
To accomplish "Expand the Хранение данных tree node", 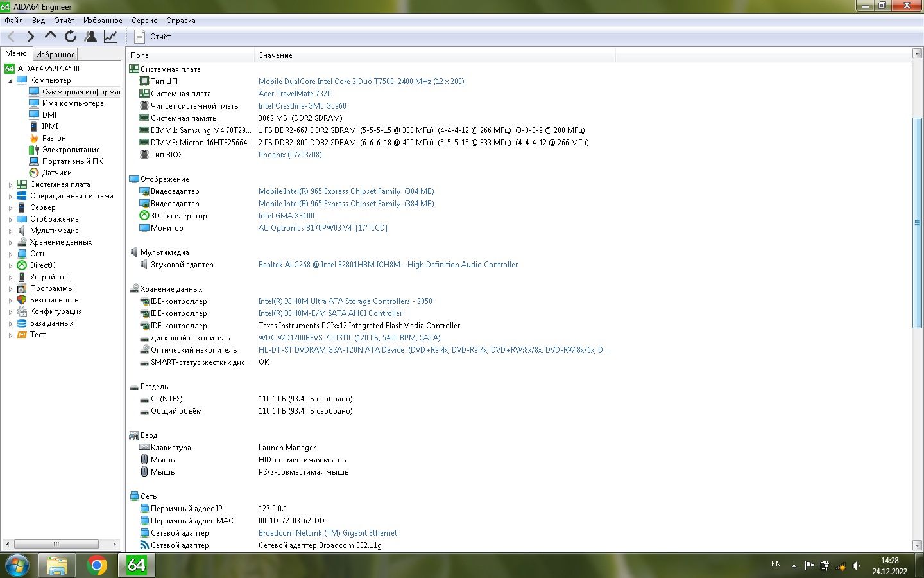I will 10,243.
